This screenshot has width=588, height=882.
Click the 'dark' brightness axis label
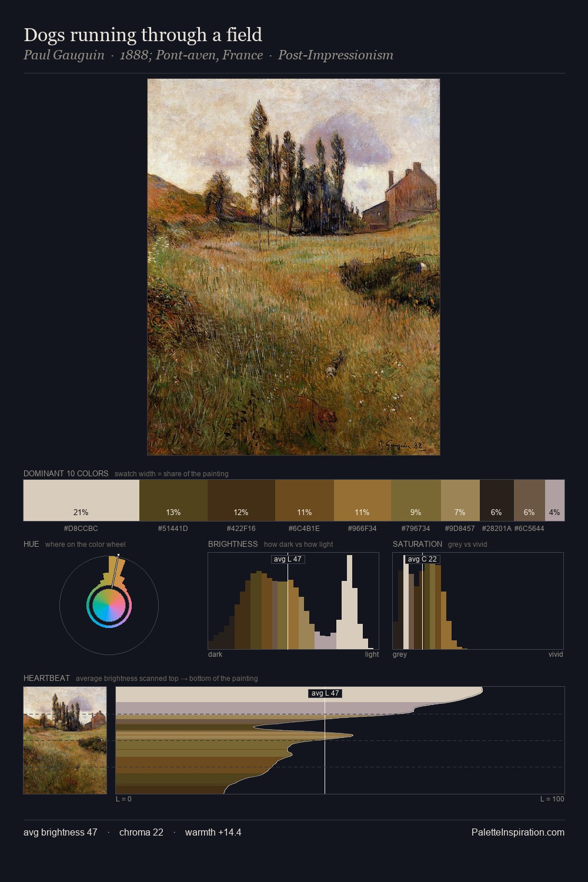(x=215, y=654)
